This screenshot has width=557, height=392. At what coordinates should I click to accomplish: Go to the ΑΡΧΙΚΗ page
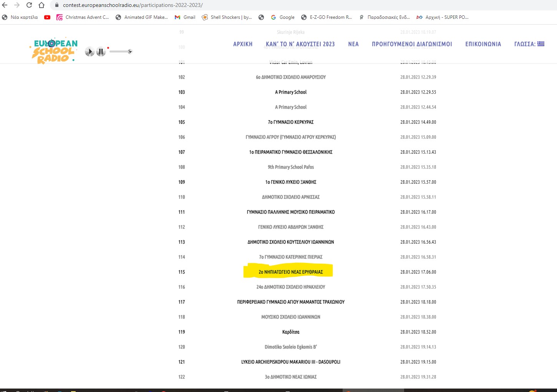(243, 44)
